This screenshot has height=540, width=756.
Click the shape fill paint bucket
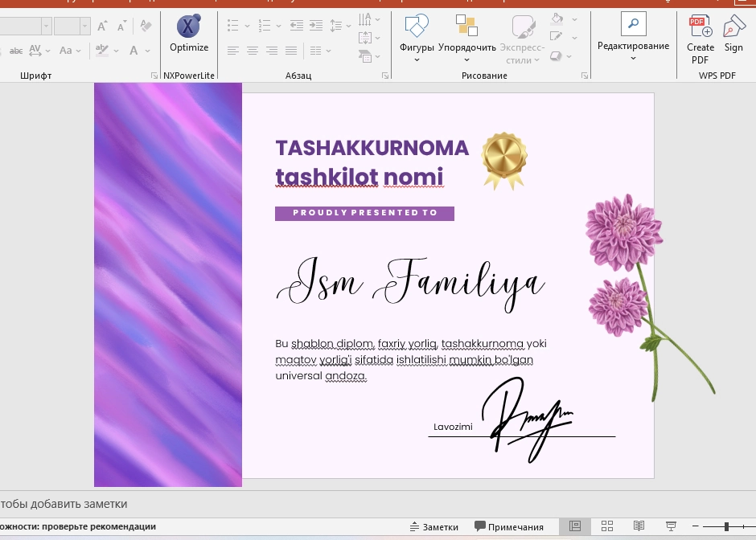click(x=557, y=19)
